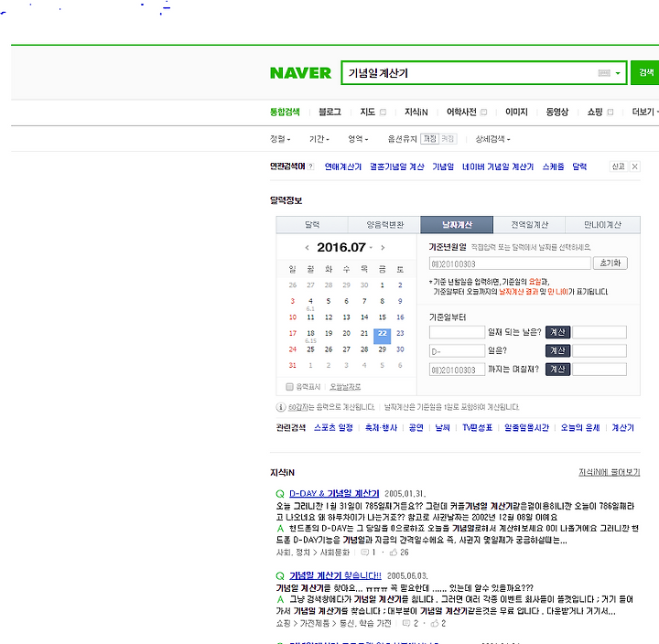Click the 오늘날짜로 today link
The height and width of the screenshot is (644, 659).
pos(345,387)
